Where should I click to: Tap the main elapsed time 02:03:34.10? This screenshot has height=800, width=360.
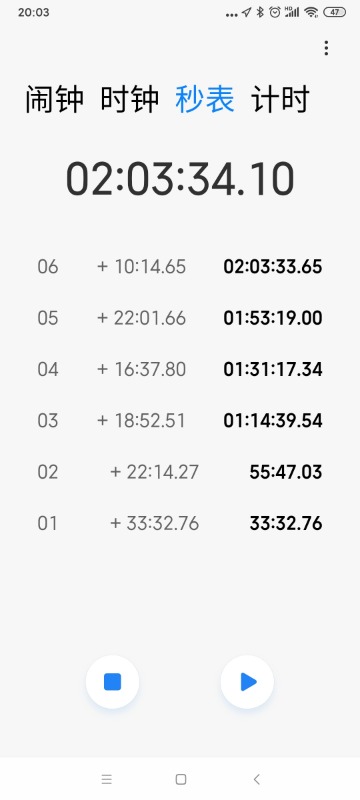[x=180, y=179]
